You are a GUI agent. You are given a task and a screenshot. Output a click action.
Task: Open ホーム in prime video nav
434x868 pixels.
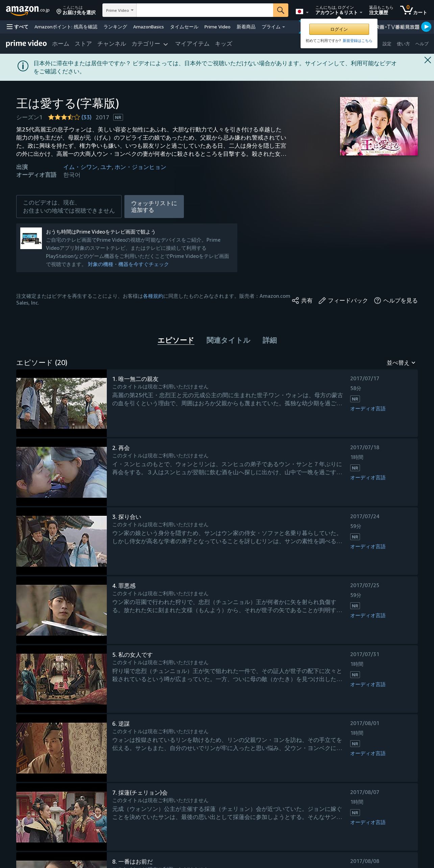point(61,44)
